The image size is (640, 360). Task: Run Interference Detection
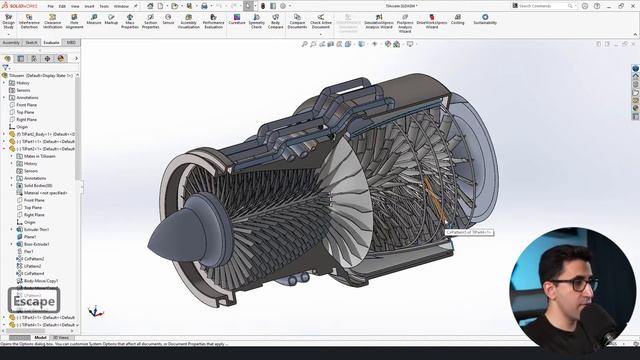[29, 21]
